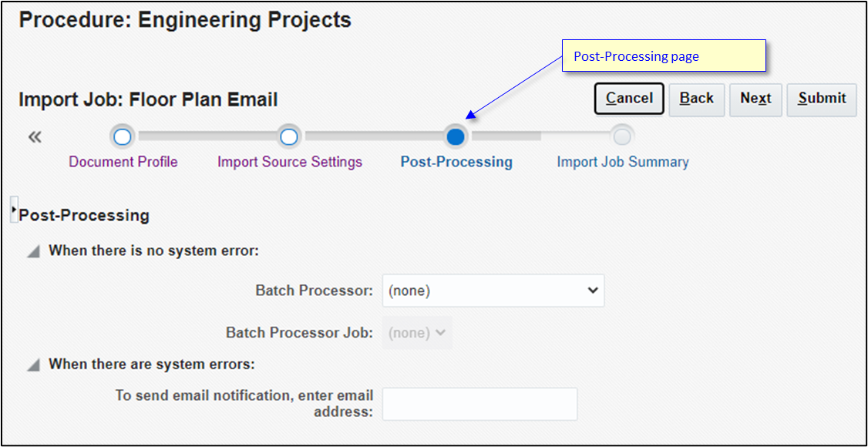Advance the wizard with the Next button
Screen dimensions: 868x447
coord(755,99)
